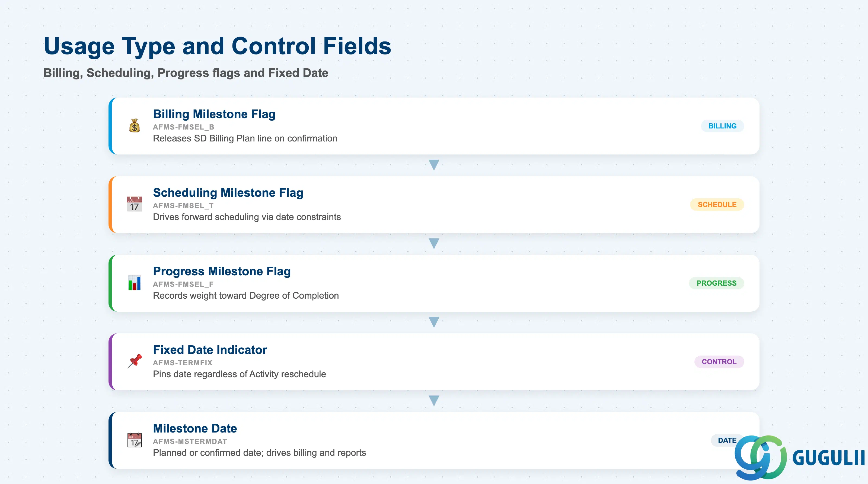This screenshot has height=484, width=868.
Task: Click the BILLING badge
Action: pos(722,126)
